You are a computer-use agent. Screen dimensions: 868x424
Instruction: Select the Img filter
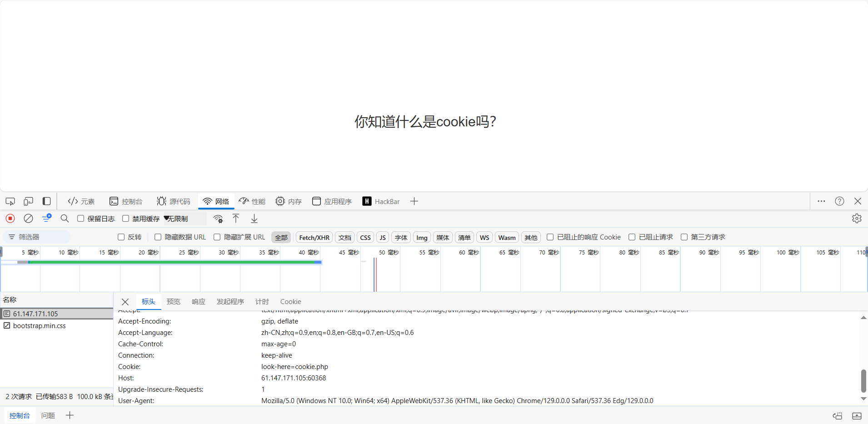(422, 237)
